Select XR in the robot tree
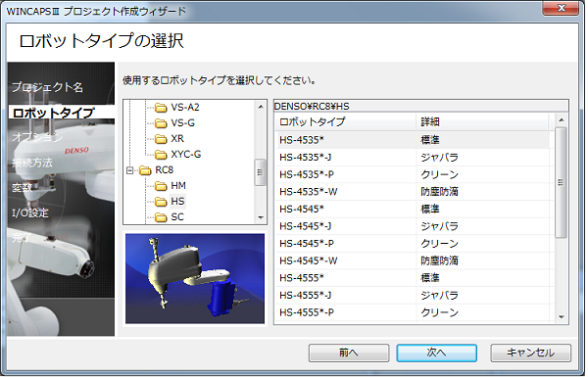This screenshot has width=588, height=377. (177, 139)
